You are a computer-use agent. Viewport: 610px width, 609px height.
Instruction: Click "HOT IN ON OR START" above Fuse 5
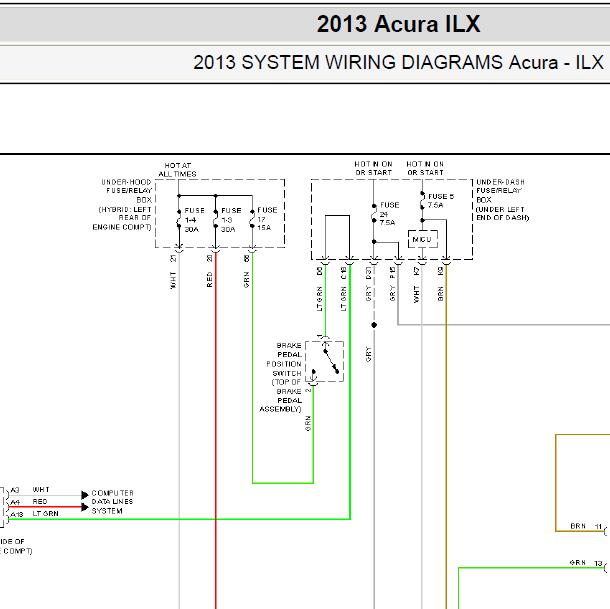click(x=425, y=168)
